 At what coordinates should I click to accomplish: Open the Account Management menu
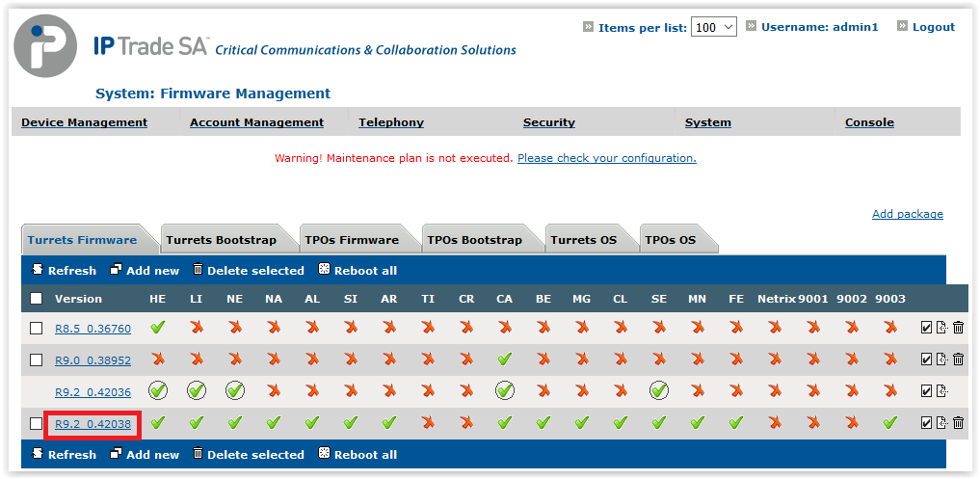[x=257, y=122]
